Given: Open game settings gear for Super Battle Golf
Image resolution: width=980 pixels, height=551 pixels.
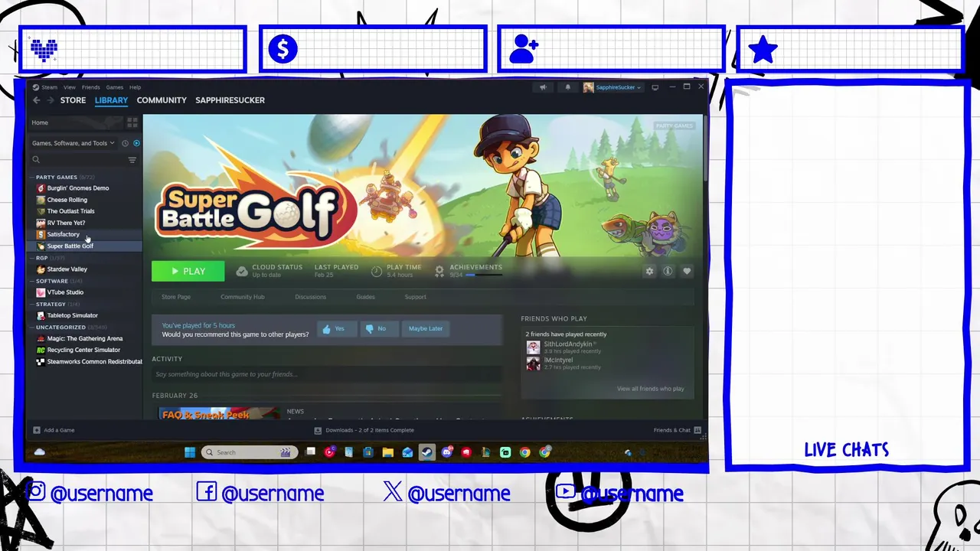Looking at the screenshot, I should click(649, 271).
